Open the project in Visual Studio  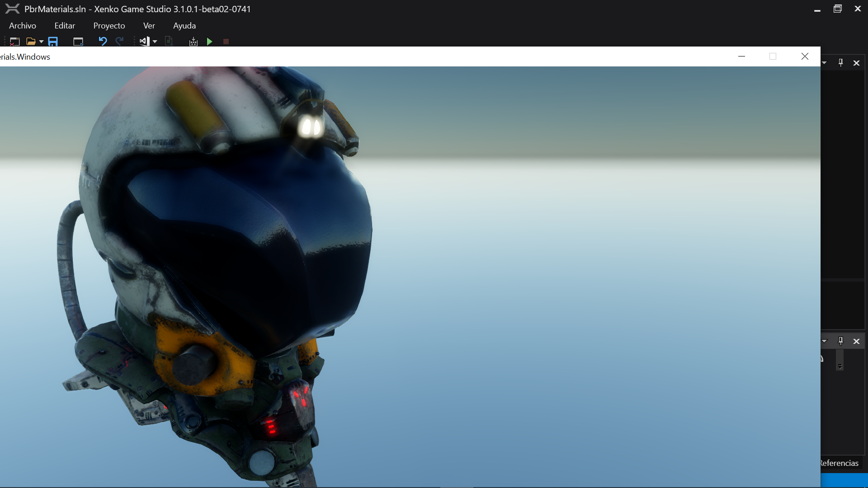pos(144,42)
